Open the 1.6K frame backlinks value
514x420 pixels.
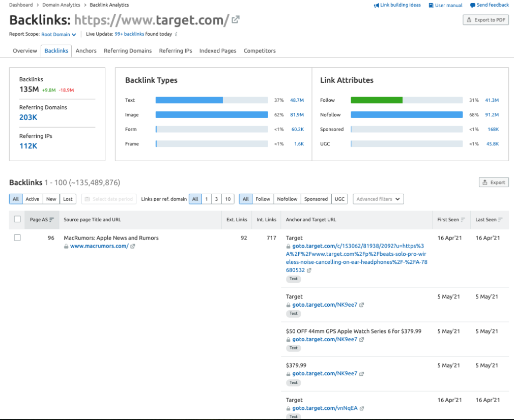click(299, 144)
